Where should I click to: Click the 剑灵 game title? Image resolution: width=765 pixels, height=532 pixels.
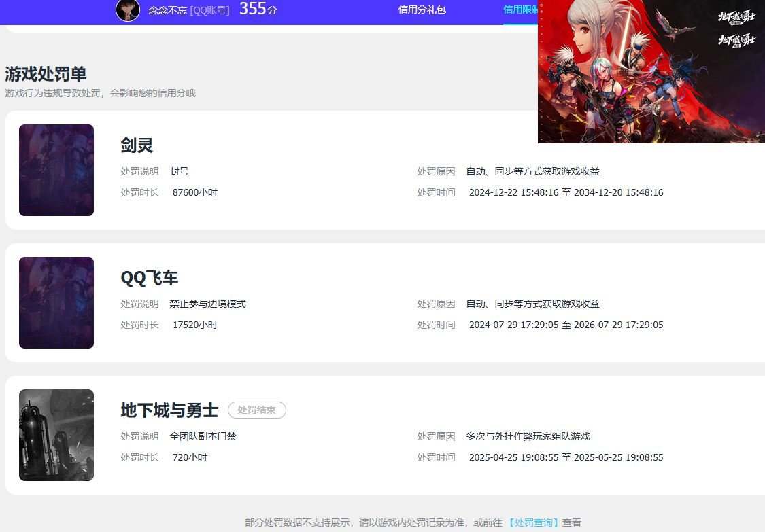(x=137, y=145)
